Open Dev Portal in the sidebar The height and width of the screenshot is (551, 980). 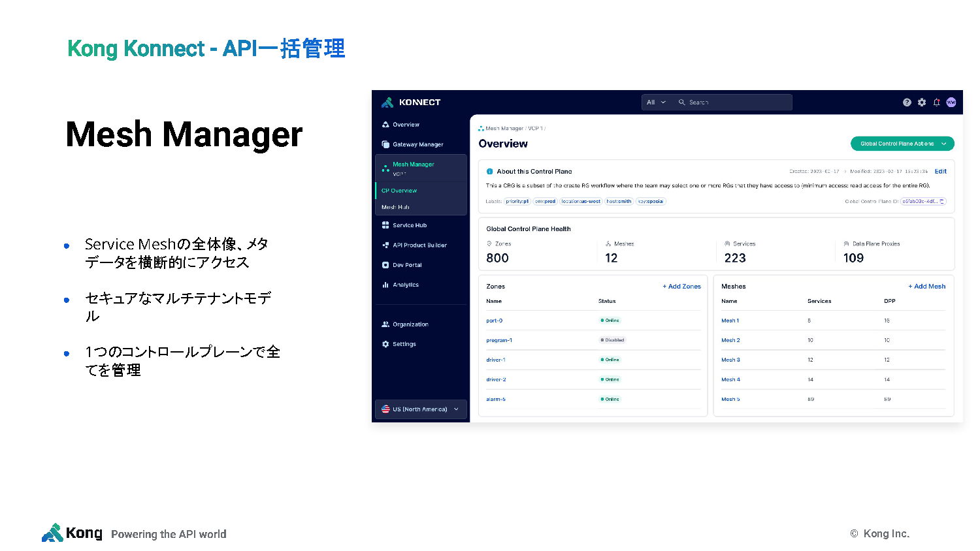click(x=407, y=265)
